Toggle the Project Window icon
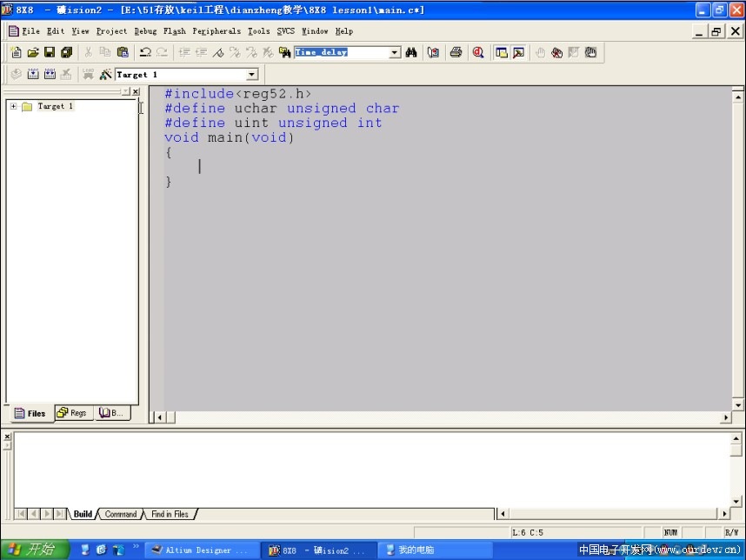Screen dimensions: 746x560 (502, 52)
